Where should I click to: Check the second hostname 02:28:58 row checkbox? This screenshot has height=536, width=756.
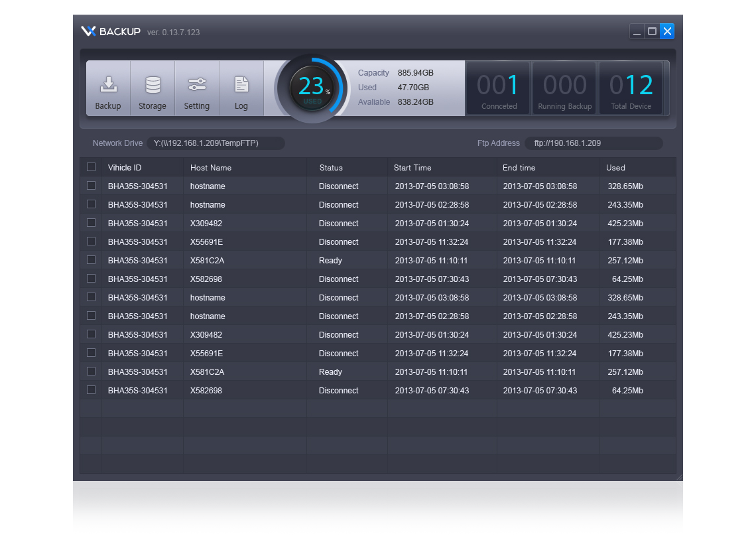(x=91, y=316)
